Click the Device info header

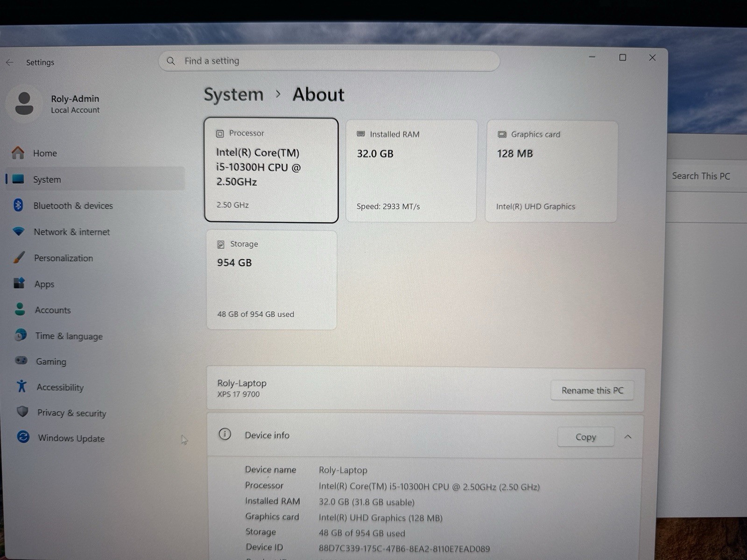(425, 435)
